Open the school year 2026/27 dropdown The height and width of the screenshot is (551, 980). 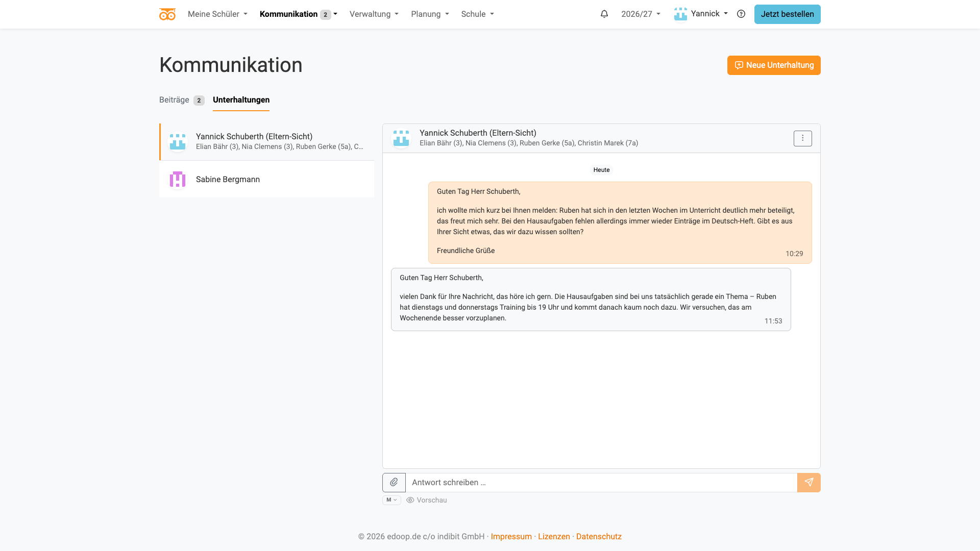click(x=641, y=14)
